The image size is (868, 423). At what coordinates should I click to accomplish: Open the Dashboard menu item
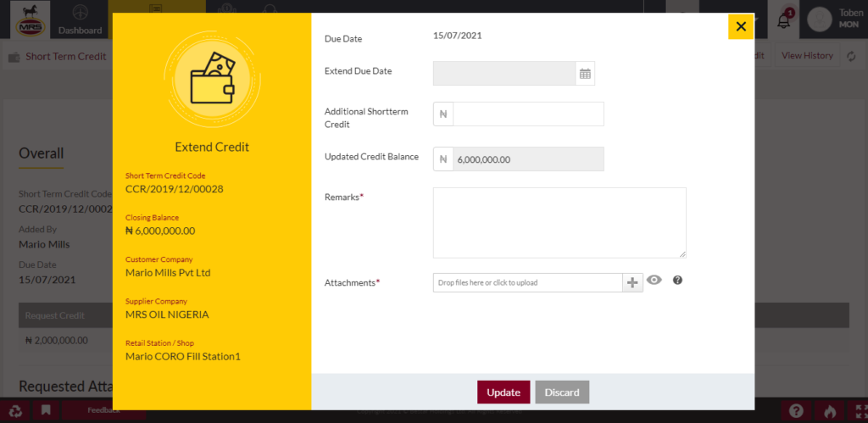pyautogui.click(x=81, y=20)
